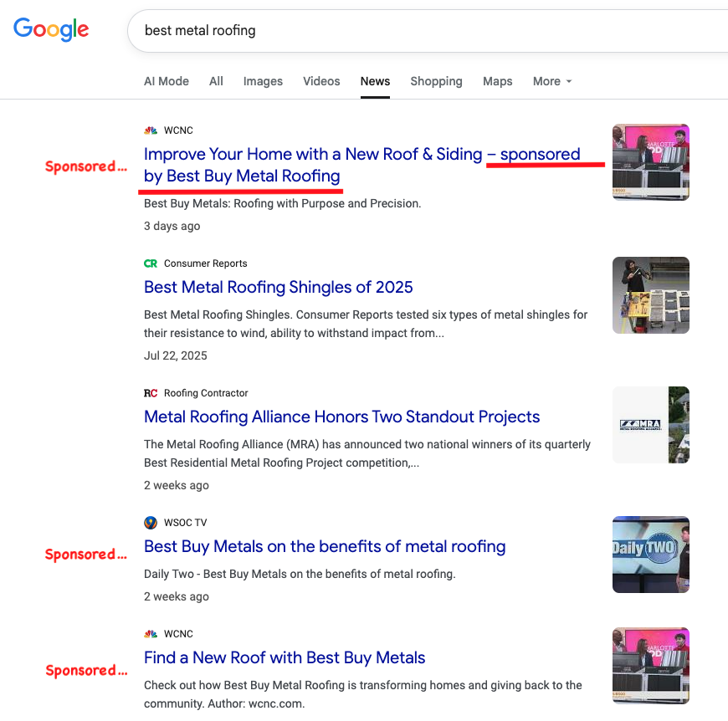This screenshot has width=728, height=721.
Task: Open the Maps tab
Action: click(497, 81)
